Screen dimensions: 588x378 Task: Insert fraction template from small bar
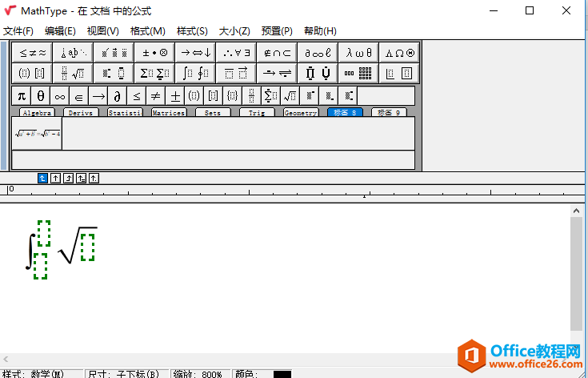[x=251, y=96]
